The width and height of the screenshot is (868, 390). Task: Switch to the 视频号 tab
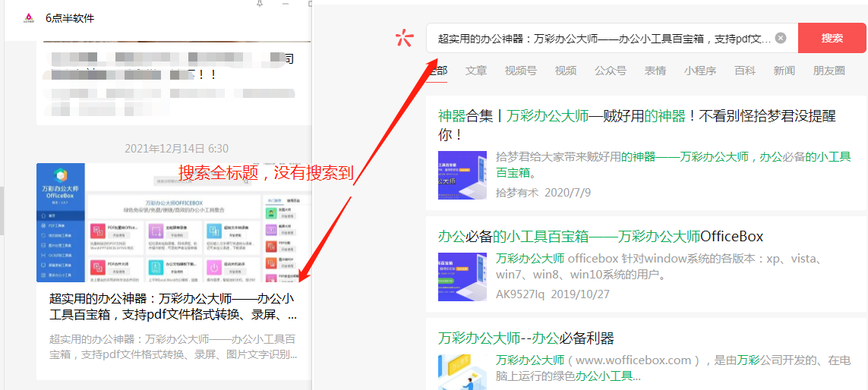point(520,71)
